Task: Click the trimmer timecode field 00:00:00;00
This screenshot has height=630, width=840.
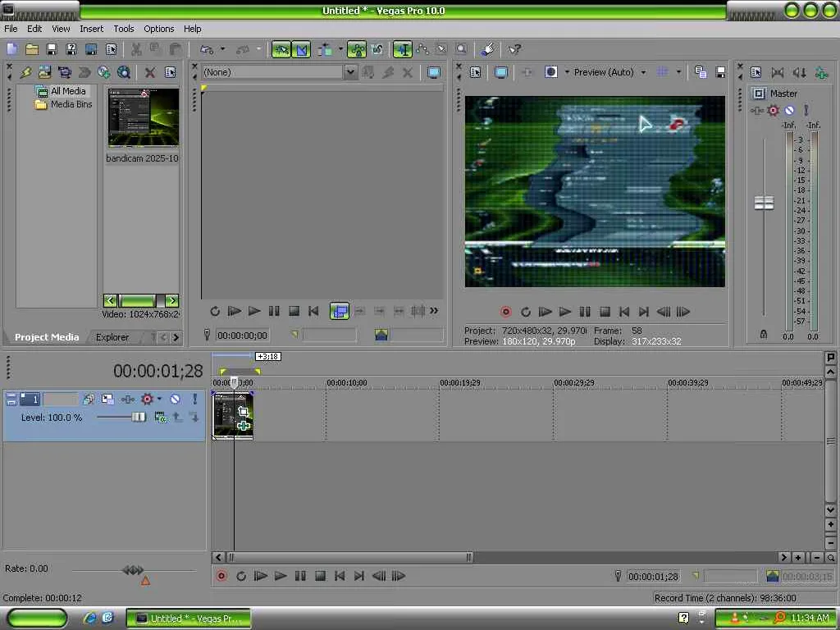Action: click(x=242, y=336)
